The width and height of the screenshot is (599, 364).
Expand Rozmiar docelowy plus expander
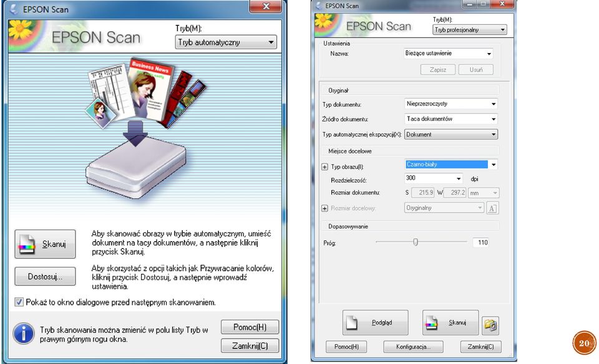click(x=324, y=208)
